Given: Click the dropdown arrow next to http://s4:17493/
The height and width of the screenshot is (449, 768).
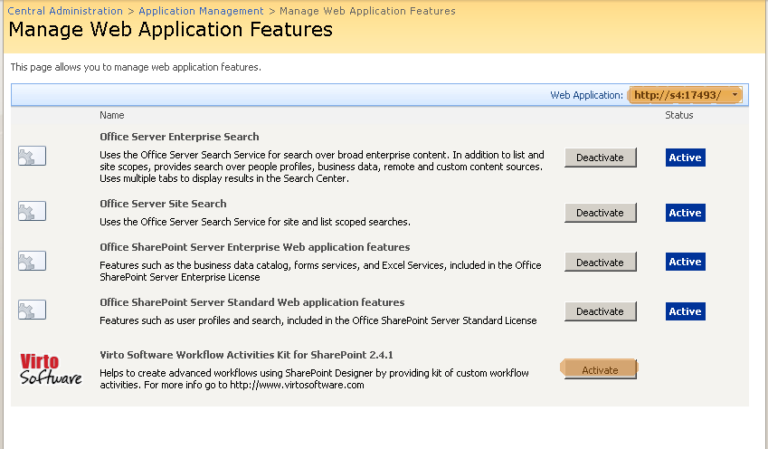Looking at the screenshot, I should pyautogui.click(x=736, y=95).
